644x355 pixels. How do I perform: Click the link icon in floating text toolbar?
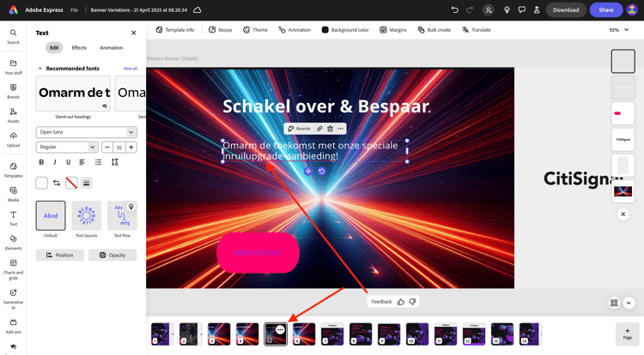coord(319,129)
